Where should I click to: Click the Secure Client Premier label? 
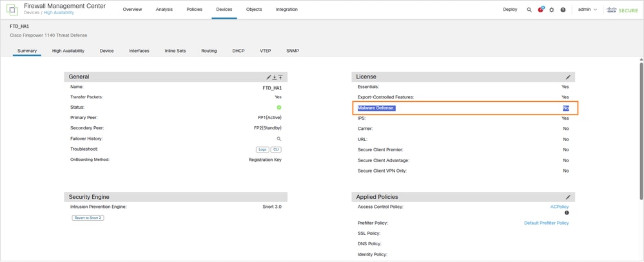(x=380, y=149)
